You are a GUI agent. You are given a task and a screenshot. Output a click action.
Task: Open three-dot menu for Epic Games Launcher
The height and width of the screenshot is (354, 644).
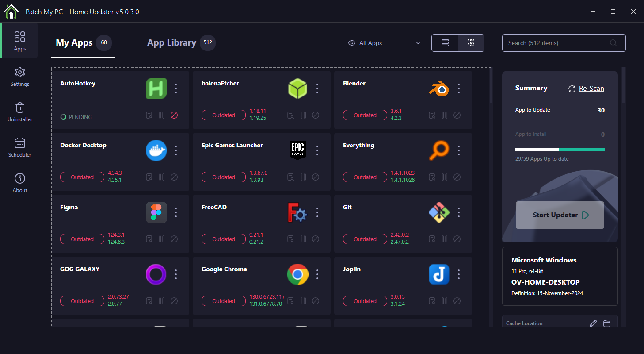[317, 150]
